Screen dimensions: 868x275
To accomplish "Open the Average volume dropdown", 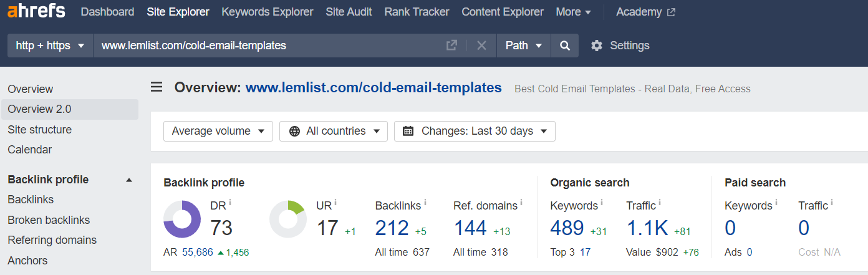I will [218, 131].
